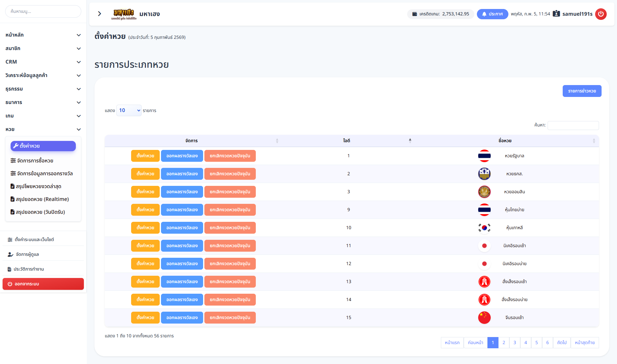Sort table by ไอดี column arrow
This screenshot has width=617, height=364.
pyautogui.click(x=410, y=140)
